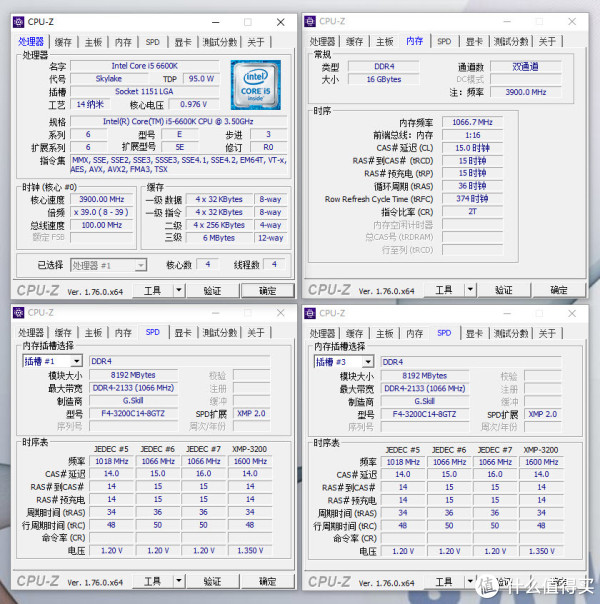The image size is (600, 604).
Task: Click core voltage value 0.976 V
Action: [x=194, y=104]
